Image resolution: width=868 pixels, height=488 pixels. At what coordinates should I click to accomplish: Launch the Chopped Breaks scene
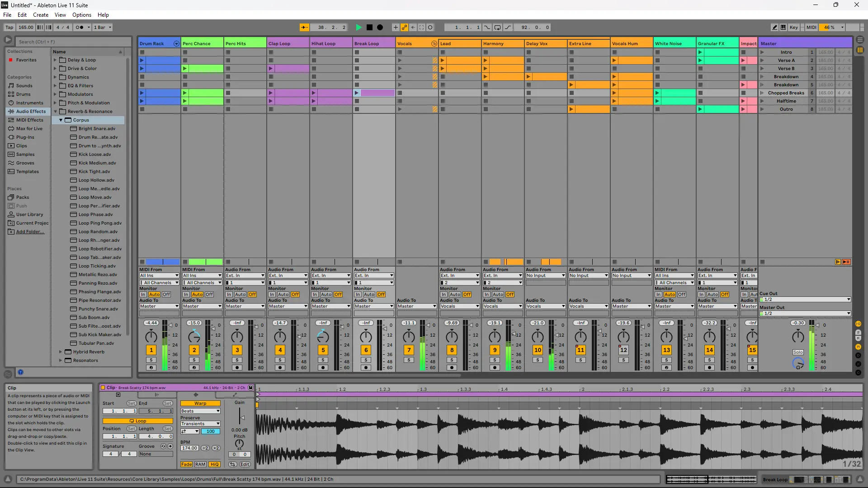(x=762, y=93)
